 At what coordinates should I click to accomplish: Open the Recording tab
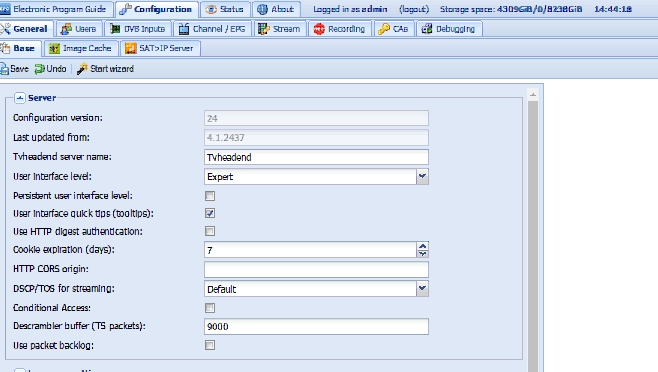(x=340, y=29)
